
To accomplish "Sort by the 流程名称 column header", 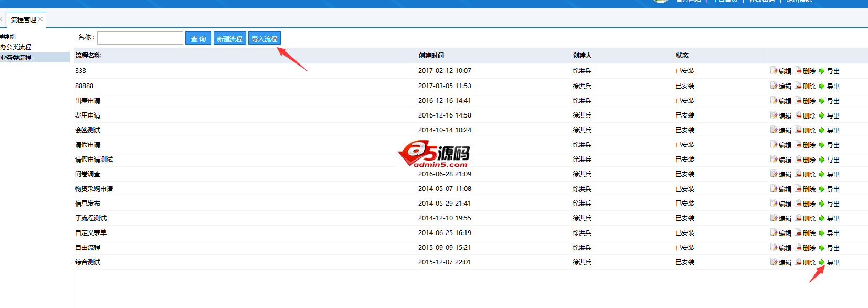I will (88, 56).
